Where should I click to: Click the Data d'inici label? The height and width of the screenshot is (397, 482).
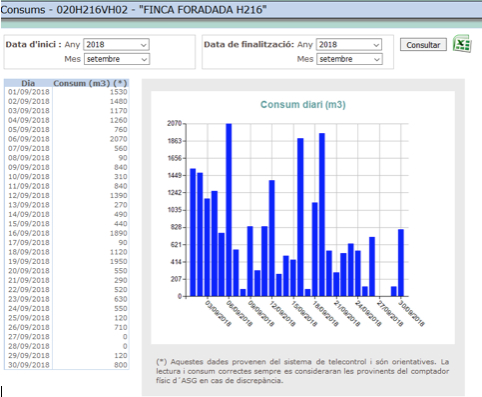coord(33,44)
